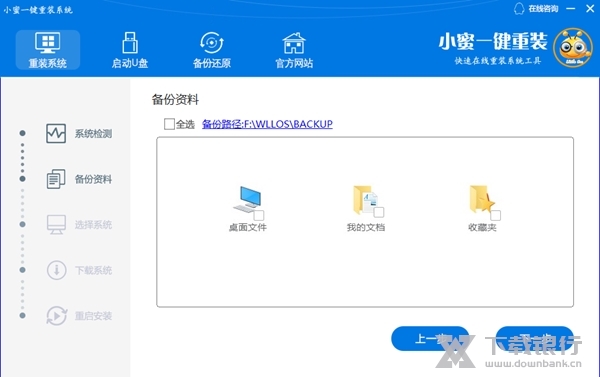Click the 我的文档 folder icon
Viewport: 600px width, 377px height.
click(x=365, y=199)
